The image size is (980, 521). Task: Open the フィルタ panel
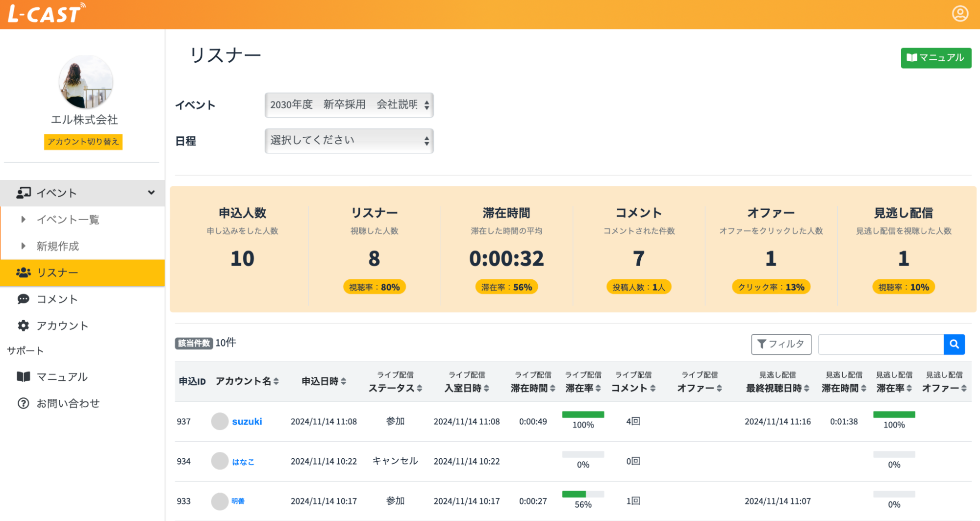[781, 344]
